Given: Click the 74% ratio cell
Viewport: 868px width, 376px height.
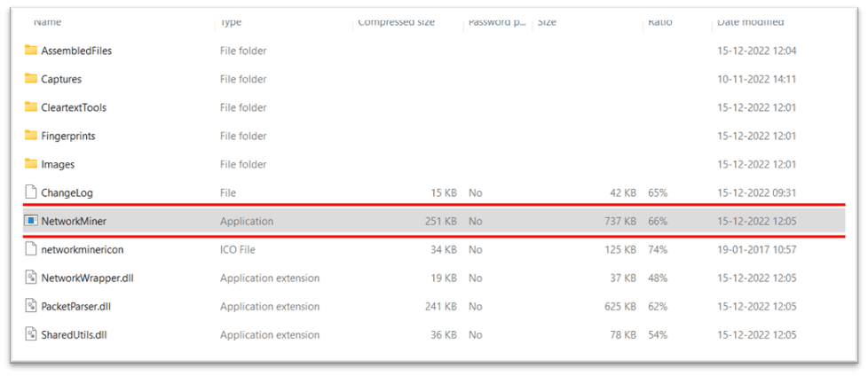Looking at the screenshot, I should click(658, 250).
